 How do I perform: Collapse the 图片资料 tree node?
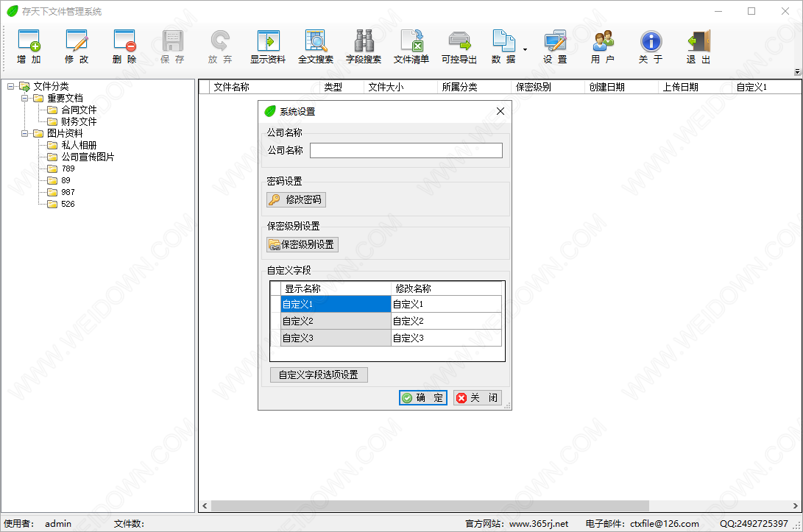(24, 133)
